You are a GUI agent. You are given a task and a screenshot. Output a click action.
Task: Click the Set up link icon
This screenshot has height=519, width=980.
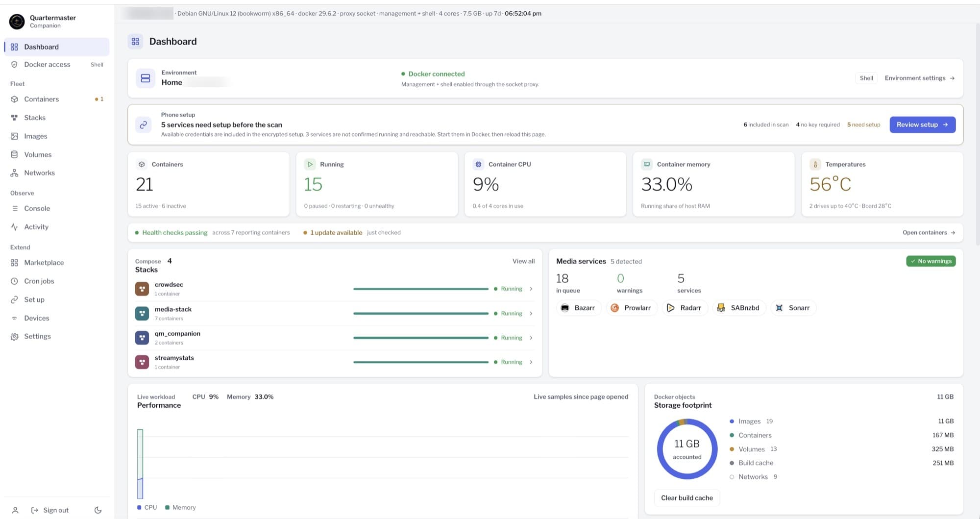14,300
